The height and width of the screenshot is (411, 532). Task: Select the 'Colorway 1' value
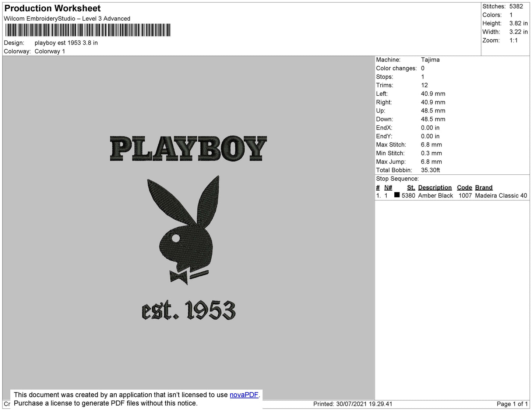pos(50,52)
